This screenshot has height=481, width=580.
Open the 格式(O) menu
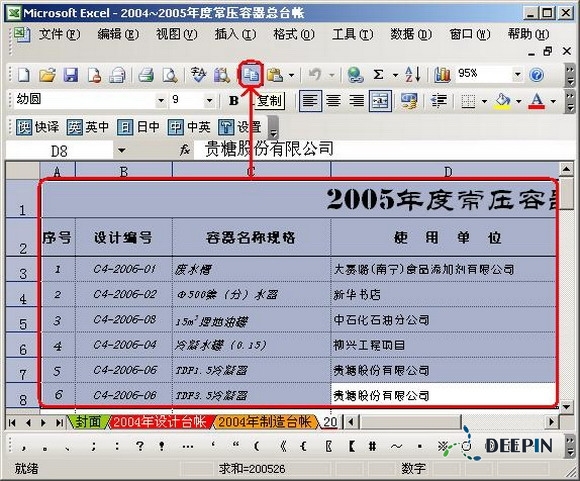pos(294,34)
